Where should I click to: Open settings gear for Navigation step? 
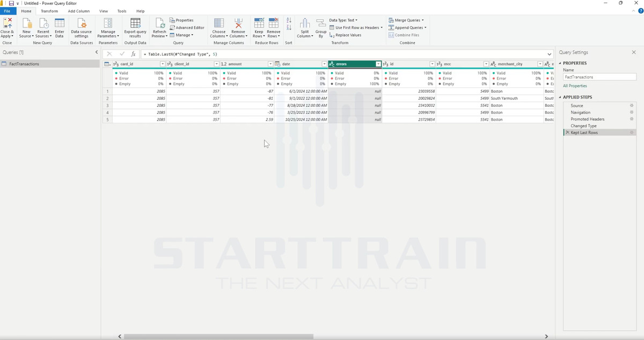tap(632, 113)
